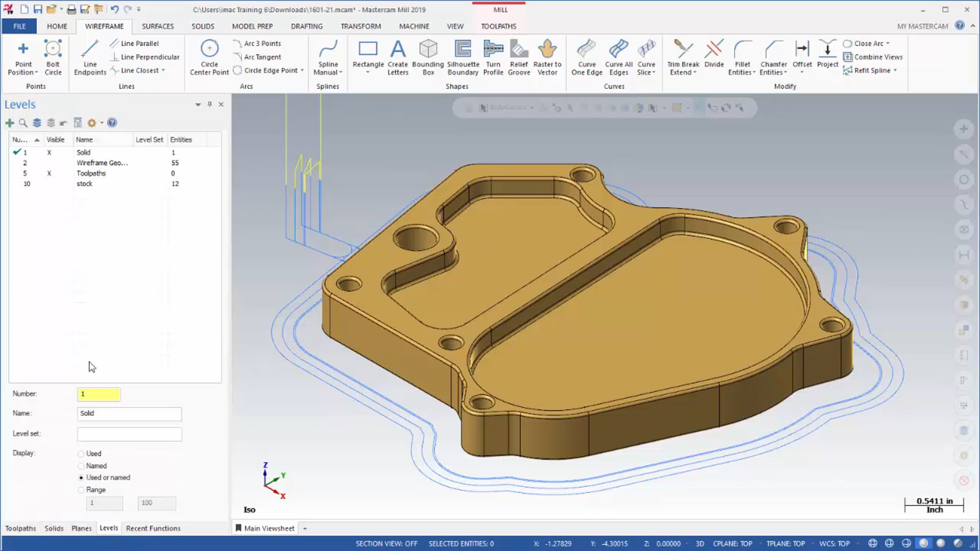This screenshot has width=980, height=551.
Task: Select the Silhouette Boundary tool
Action: coord(463,58)
